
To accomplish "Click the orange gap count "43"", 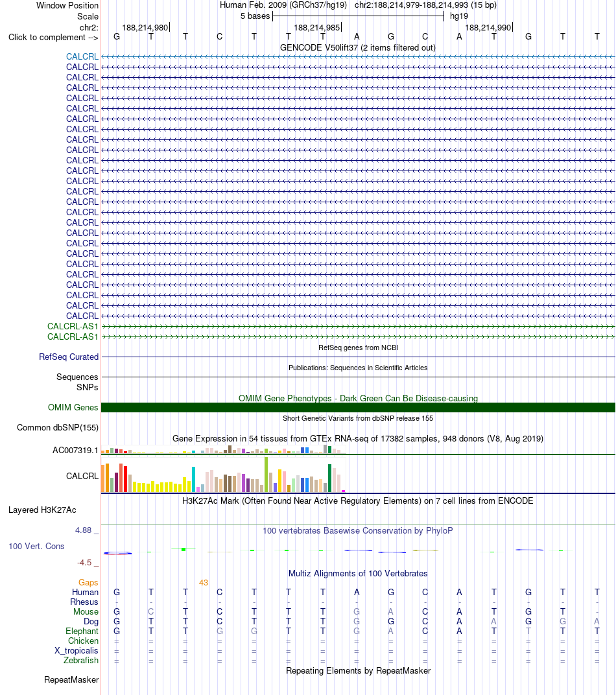I will click(204, 582).
